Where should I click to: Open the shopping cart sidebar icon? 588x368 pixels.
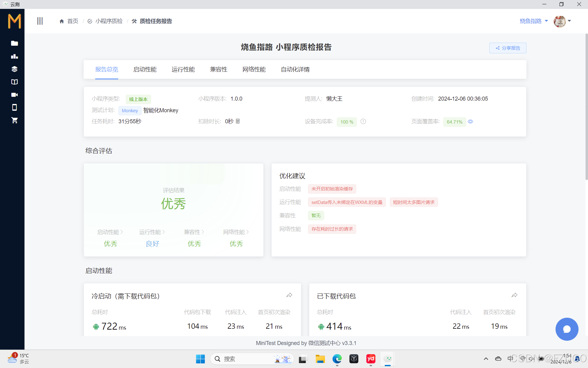click(14, 120)
